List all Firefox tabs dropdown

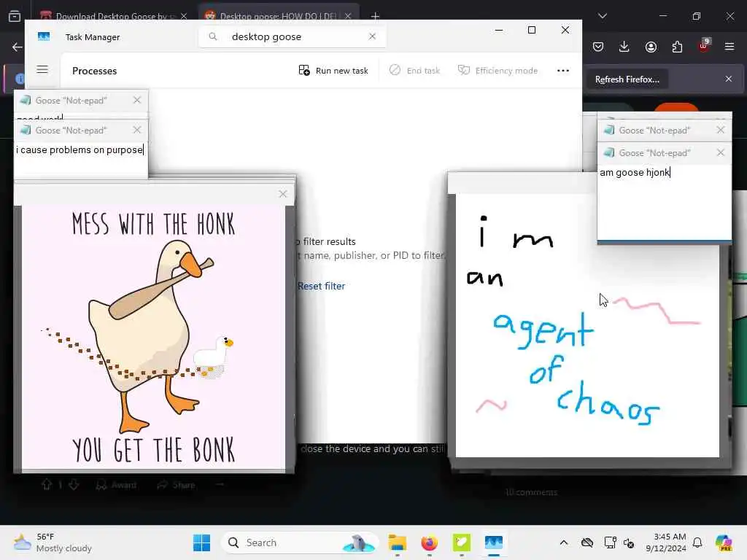tap(602, 16)
